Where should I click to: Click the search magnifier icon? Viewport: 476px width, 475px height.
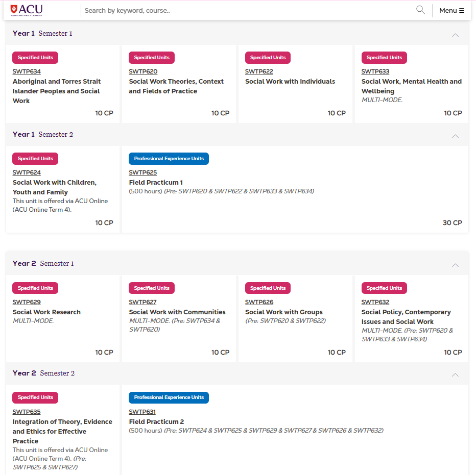point(420,10)
